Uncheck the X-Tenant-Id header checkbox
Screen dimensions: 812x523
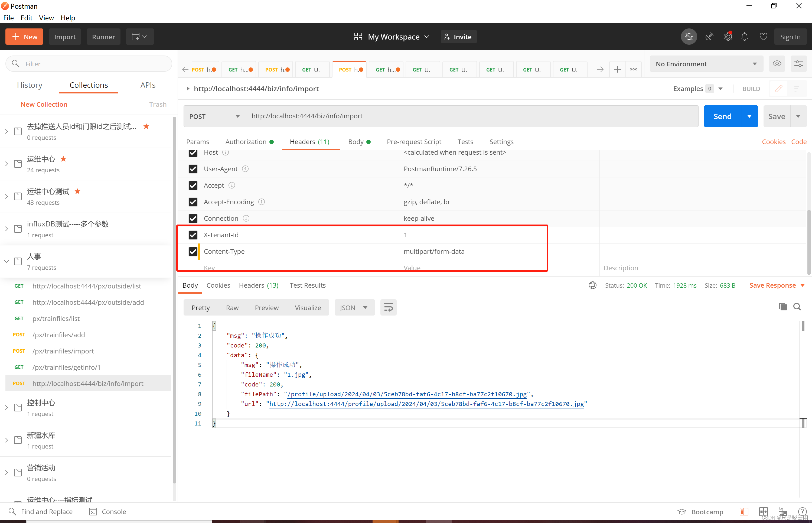(x=193, y=235)
